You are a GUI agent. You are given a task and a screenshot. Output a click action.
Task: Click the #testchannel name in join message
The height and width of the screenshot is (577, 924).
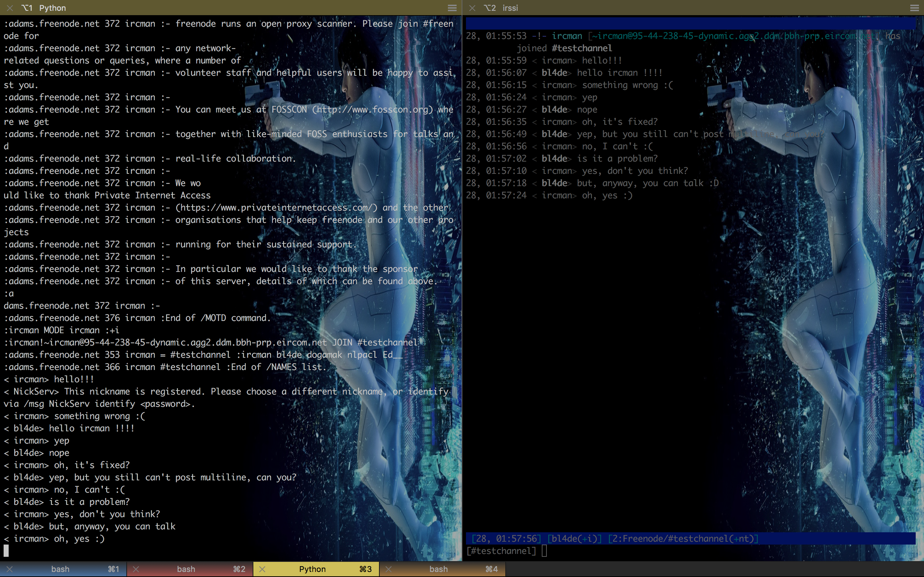coord(582,48)
